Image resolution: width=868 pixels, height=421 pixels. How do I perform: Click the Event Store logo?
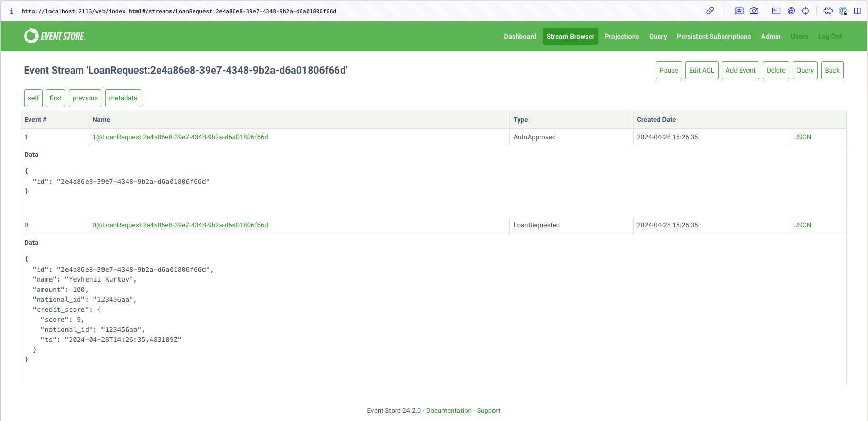pos(55,36)
